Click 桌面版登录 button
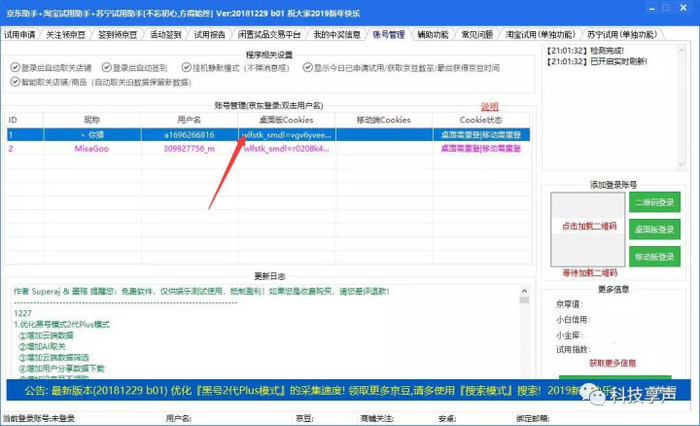 [654, 230]
